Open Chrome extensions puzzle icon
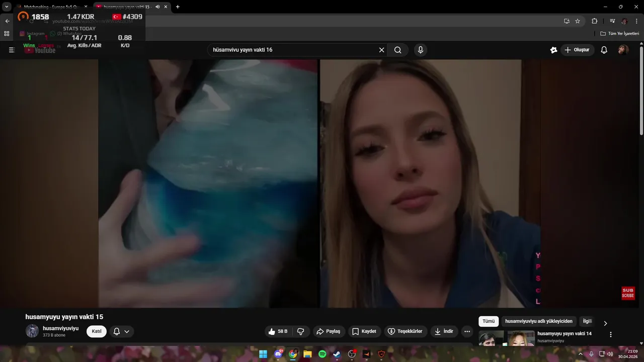Viewport: 644px width, 362px height. click(594, 21)
